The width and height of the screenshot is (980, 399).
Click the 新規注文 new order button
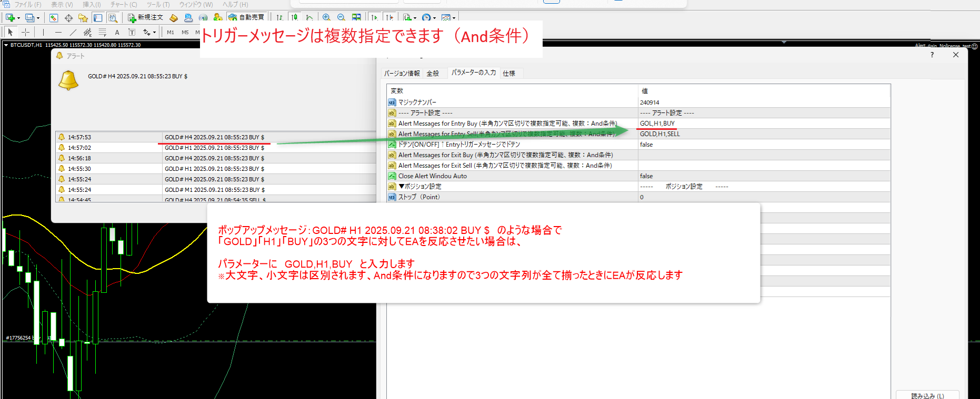point(145,18)
